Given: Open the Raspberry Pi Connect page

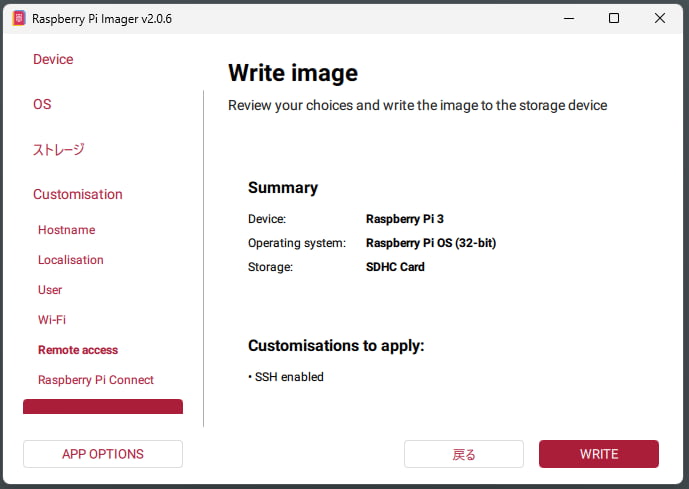Looking at the screenshot, I should tap(96, 380).
